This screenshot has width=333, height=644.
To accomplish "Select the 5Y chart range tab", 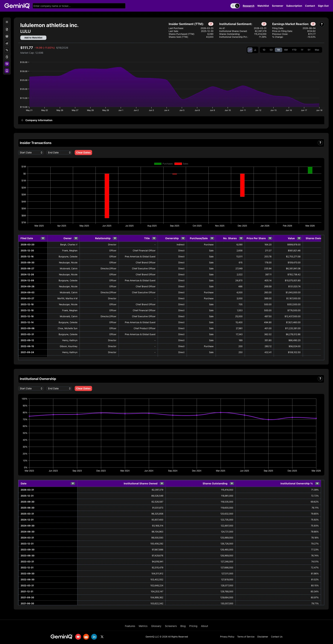I will coord(309,50).
